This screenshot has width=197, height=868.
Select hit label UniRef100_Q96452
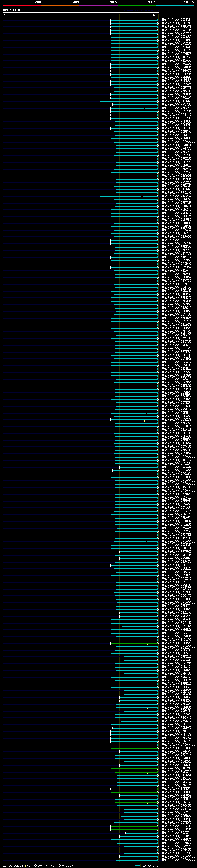pos(177,850)
